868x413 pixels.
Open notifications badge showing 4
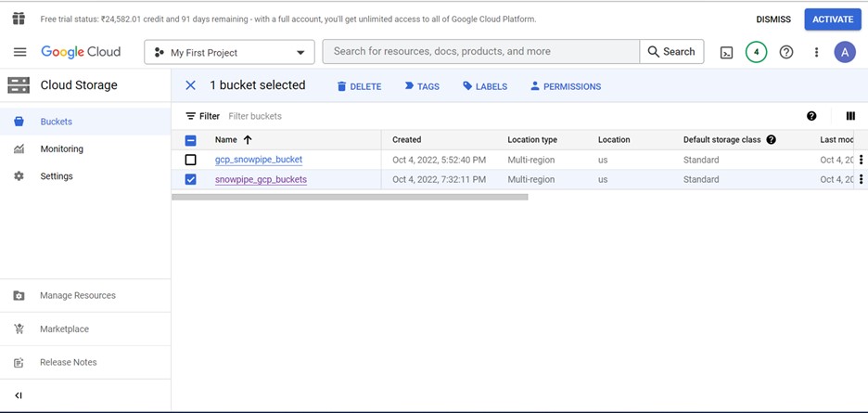(756, 52)
